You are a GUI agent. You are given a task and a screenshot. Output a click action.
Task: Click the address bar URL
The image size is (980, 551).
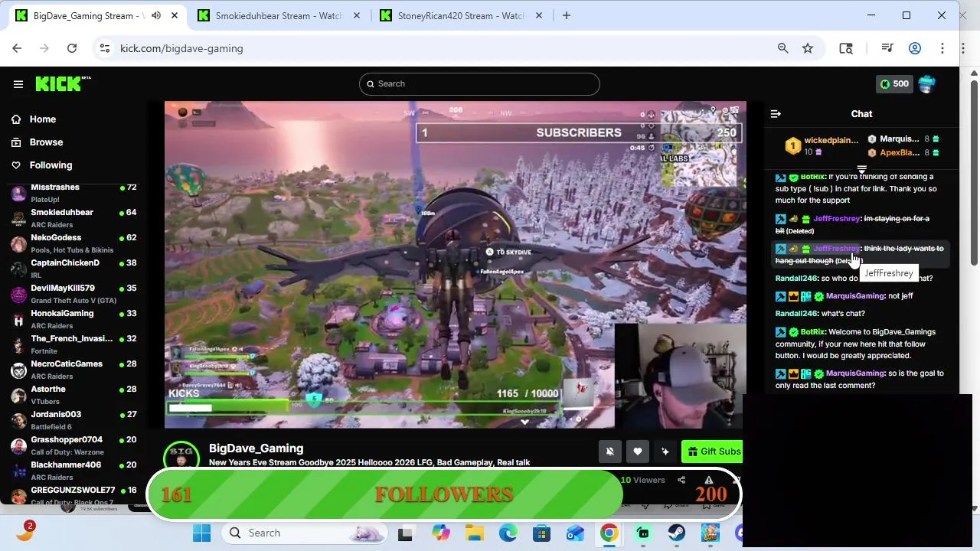tap(181, 48)
